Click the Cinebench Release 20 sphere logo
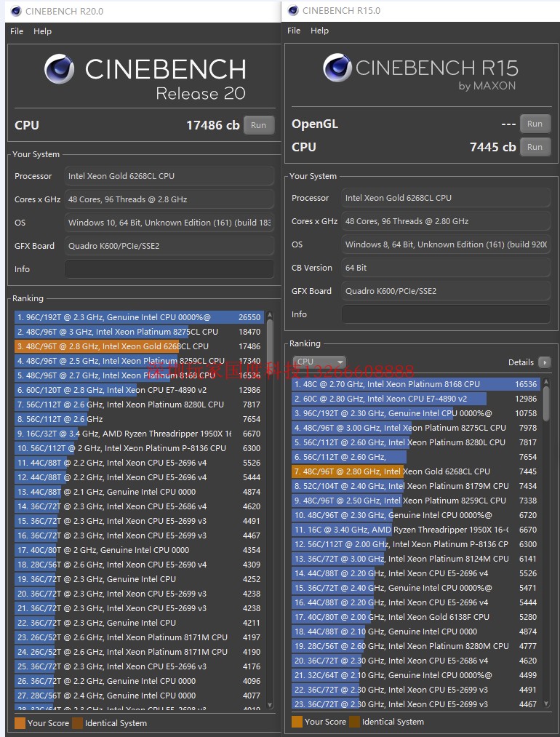 (x=59, y=69)
